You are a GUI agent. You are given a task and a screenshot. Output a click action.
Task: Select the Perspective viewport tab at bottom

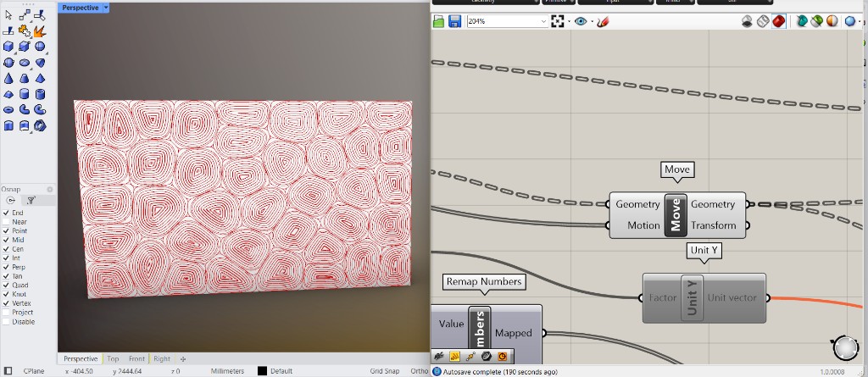(x=81, y=358)
